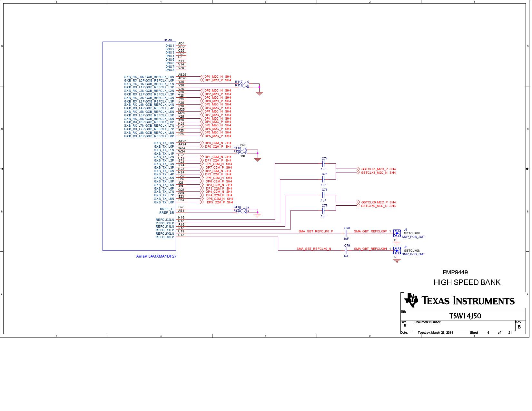Click the SMA_GBT_REFCLK0_P net name
The width and height of the screenshot is (532, 411).
point(315,231)
